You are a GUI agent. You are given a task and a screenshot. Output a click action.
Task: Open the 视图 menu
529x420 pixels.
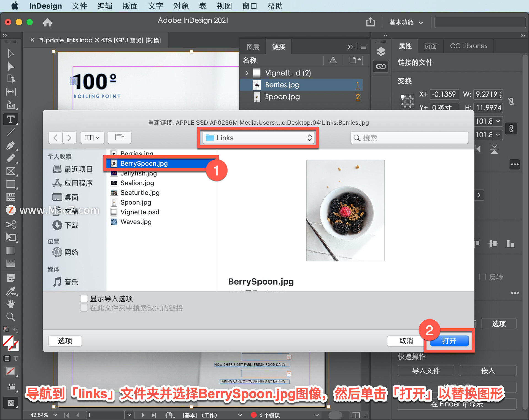point(224,6)
